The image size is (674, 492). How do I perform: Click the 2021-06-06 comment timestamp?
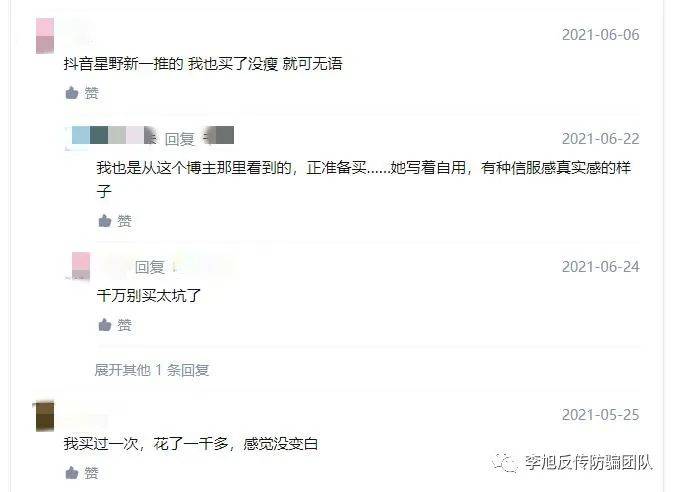pos(600,35)
